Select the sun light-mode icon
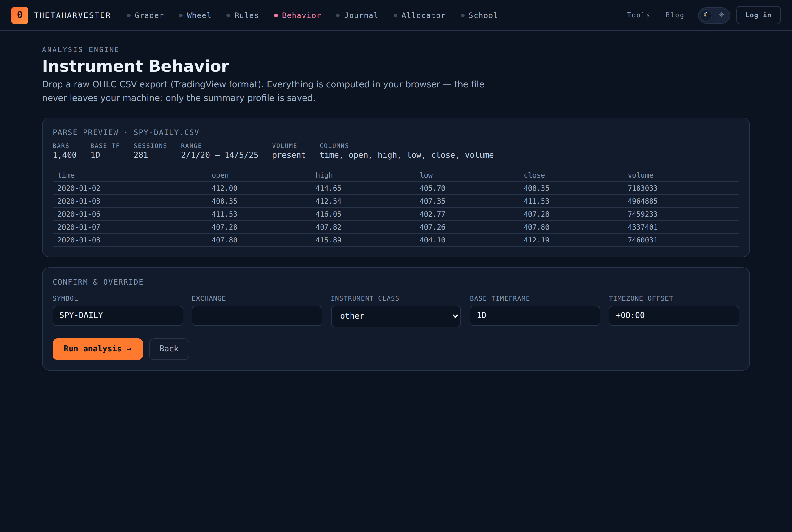Image resolution: width=792 pixels, height=532 pixels. (x=721, y=15)
